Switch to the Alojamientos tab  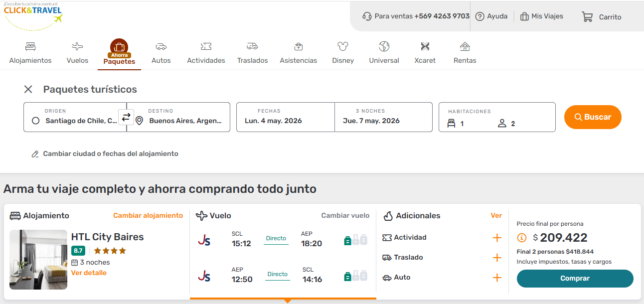tap(30, 53)
